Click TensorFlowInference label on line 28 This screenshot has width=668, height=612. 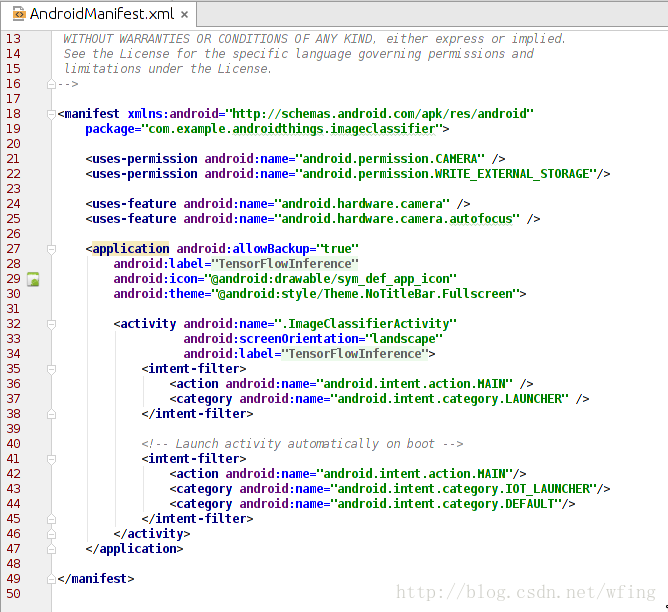pyautogui.click(x=285, y=264)
